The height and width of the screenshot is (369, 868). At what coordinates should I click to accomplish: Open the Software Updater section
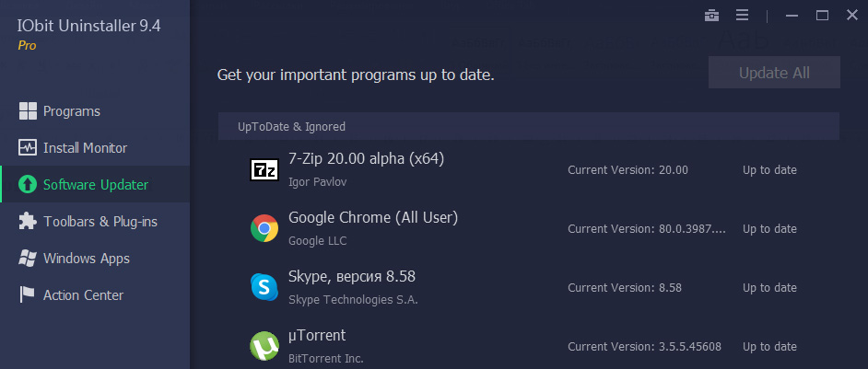click(x=95, y=184)
